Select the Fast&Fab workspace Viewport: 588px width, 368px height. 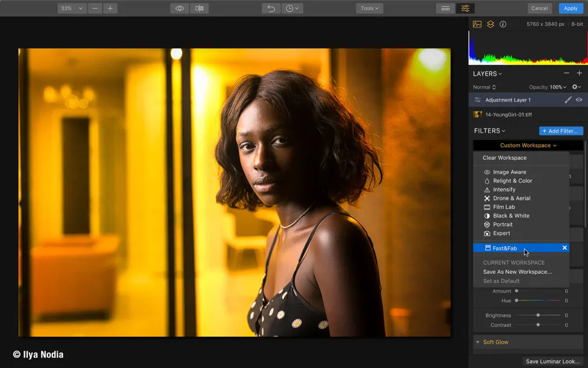(505, 248)
